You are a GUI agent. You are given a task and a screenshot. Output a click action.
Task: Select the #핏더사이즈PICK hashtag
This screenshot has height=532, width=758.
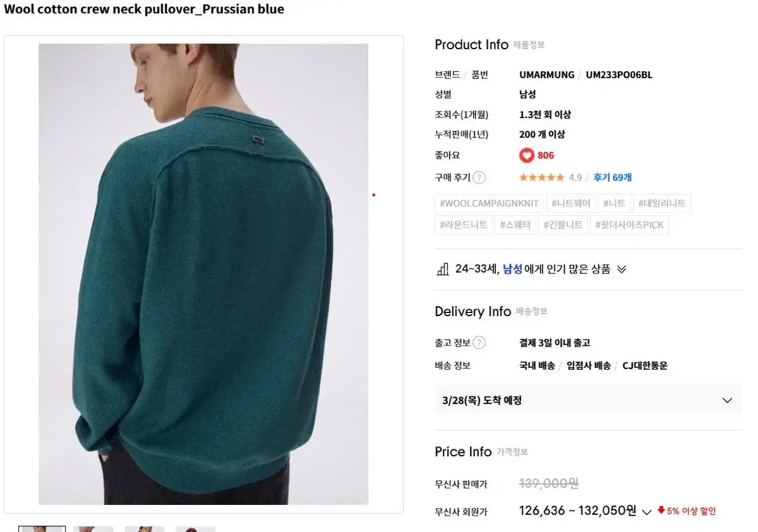coord(629,225)
